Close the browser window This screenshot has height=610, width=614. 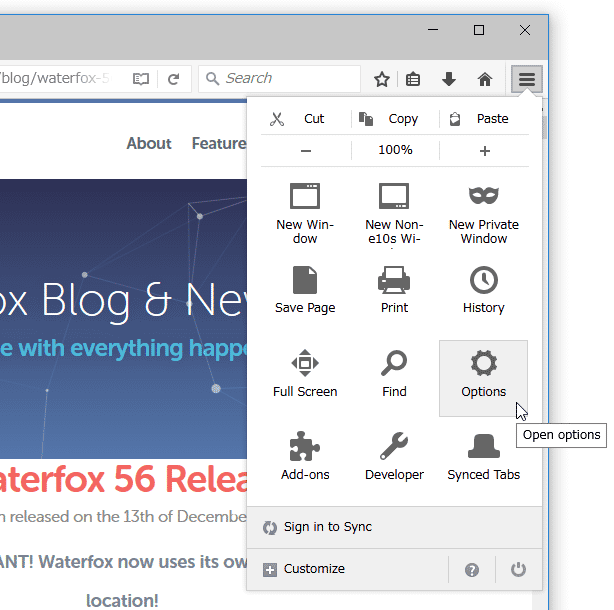click(x=525, y=30)
